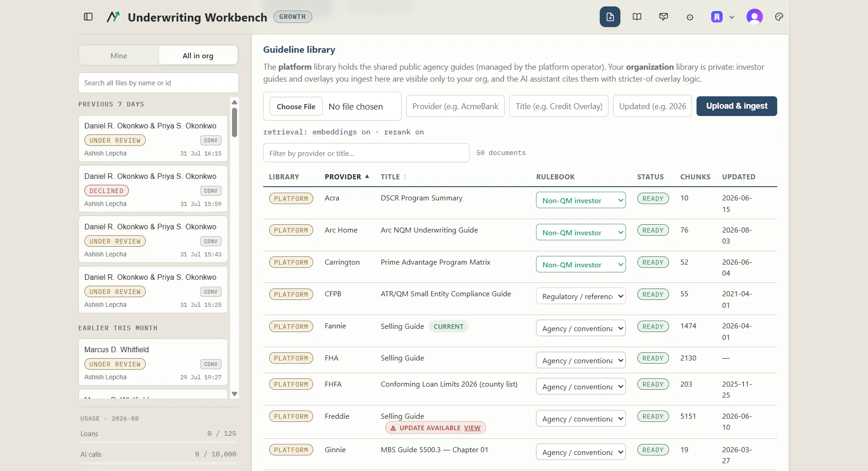Open Okonkwo file from 31 Jul 15:25
Viewport: 868px width, 471px height.
153,289
